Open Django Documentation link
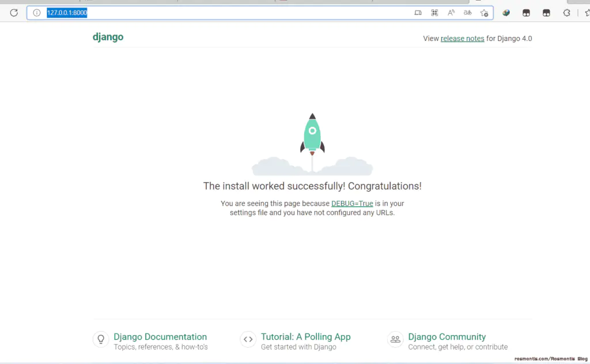The width and height of the screenshot is (590, 364). pyautogui.click(x=160, y=336)
